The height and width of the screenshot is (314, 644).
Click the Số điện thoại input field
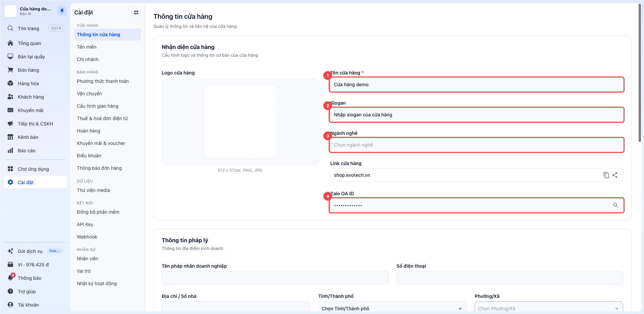point(510,278)
